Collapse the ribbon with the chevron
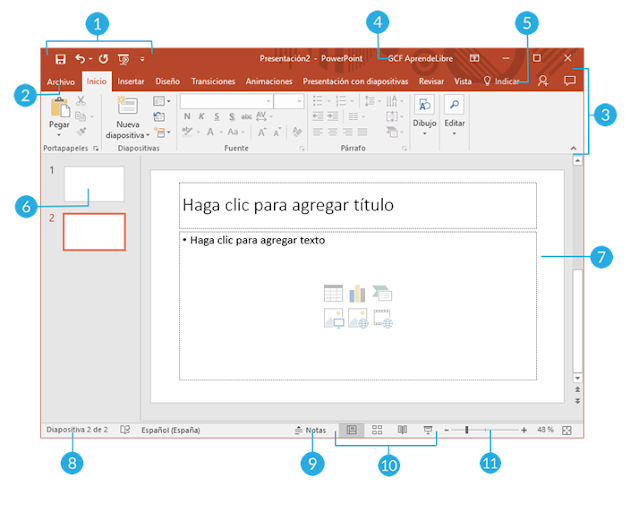Image resolution: width=639 pixels, height=512 pixels. pos(573,148)
